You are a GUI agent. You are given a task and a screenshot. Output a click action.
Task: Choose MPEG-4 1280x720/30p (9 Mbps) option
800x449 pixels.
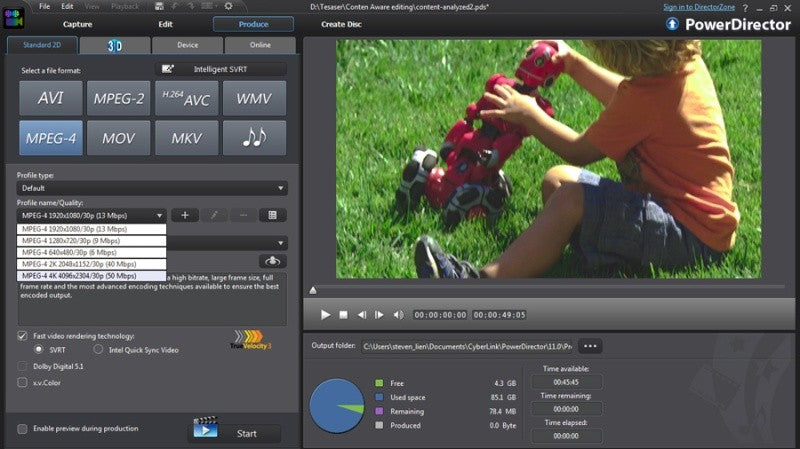[x=91, y=241]
